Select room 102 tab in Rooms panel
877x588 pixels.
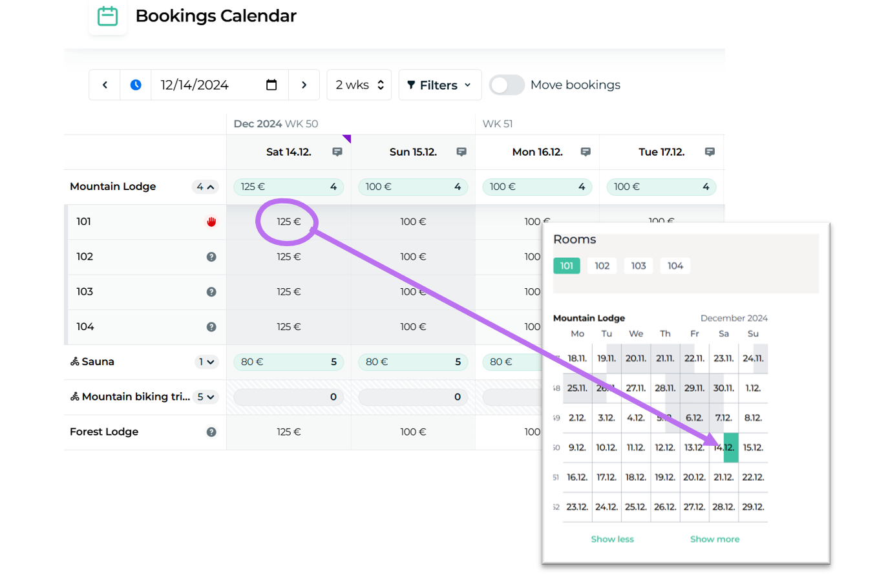tap(602, 266)
